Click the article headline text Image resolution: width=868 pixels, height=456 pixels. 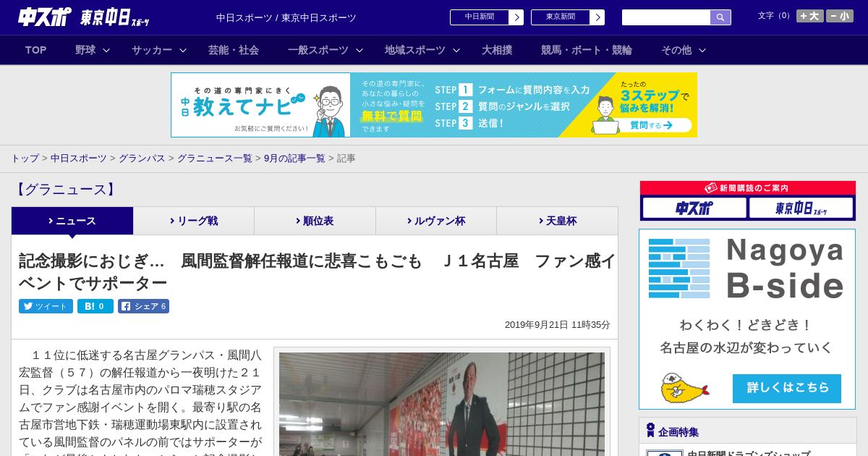coord(317,271)
